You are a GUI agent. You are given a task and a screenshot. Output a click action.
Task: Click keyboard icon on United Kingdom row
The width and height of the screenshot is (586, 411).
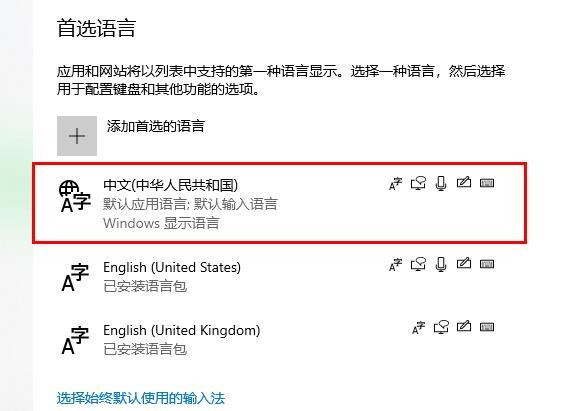click(487, 327)
